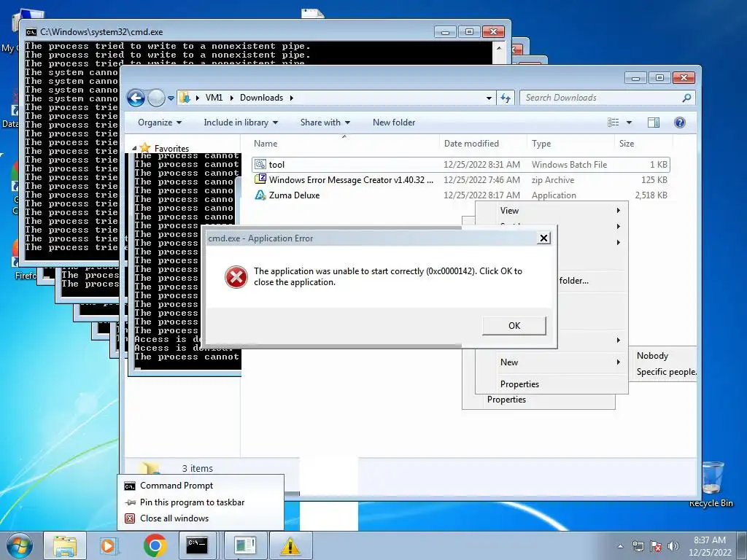Open the View context menu item
The width and height of the screenshot is (747, 560).
coord(551,211)
